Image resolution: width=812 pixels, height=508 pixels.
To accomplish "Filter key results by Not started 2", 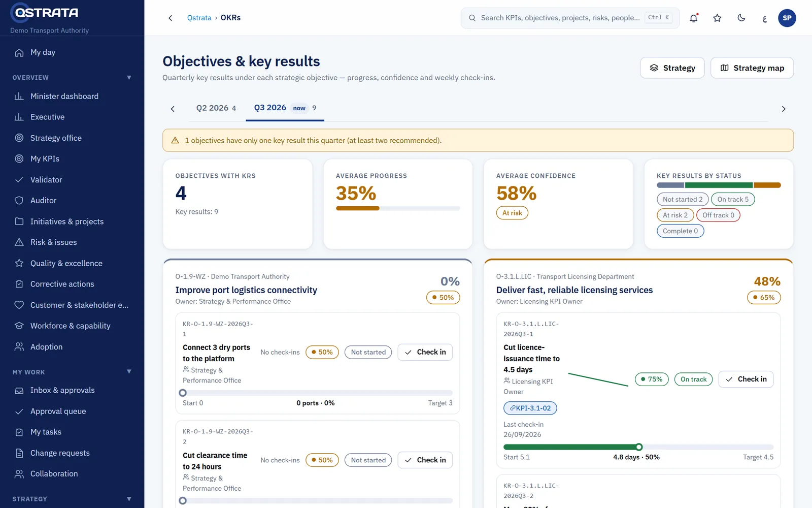I will coord(683,199).
